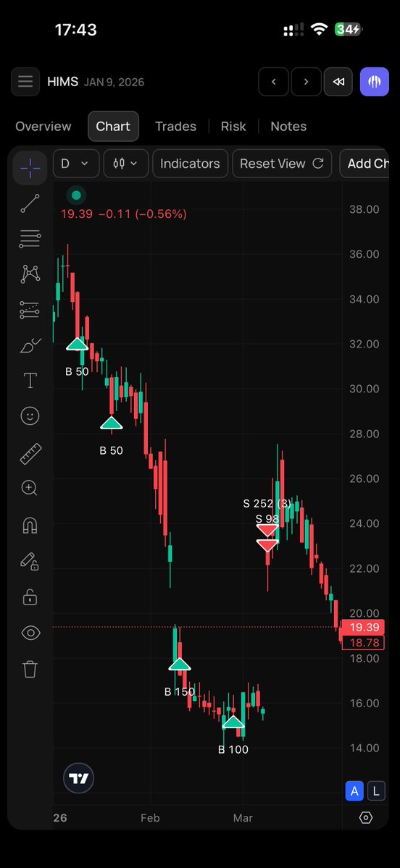This screenshot has height=868, width=400.
Task: Click the JAN 9, 2026 date
Action: [114, 83]
